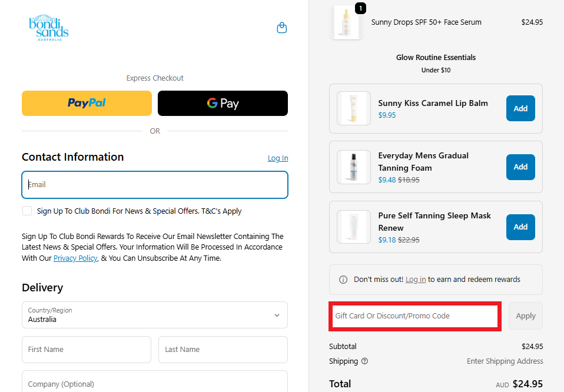Click the info icon in the rewards banner

[343, 280]
